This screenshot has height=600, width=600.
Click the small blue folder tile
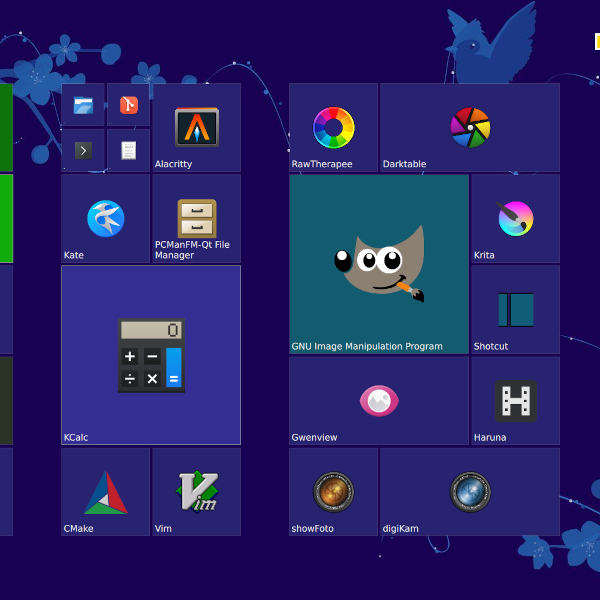(x=83, y=105)
